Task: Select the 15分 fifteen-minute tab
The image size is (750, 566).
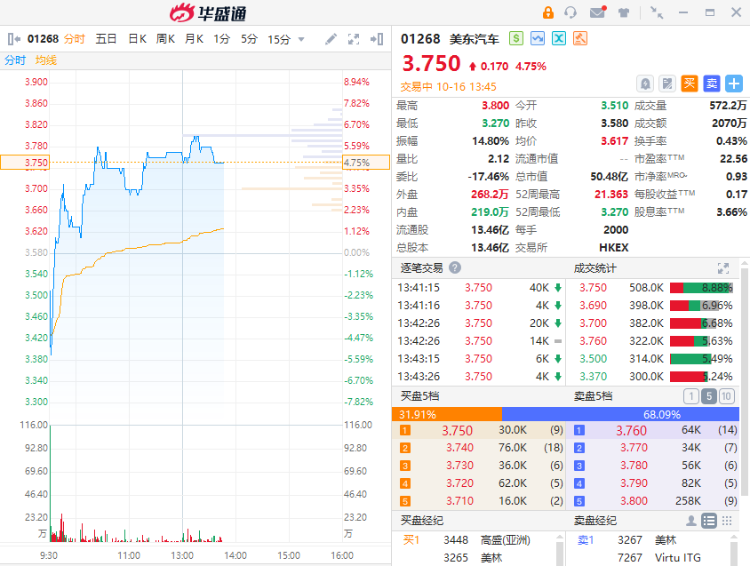Action: coord(279,39)
